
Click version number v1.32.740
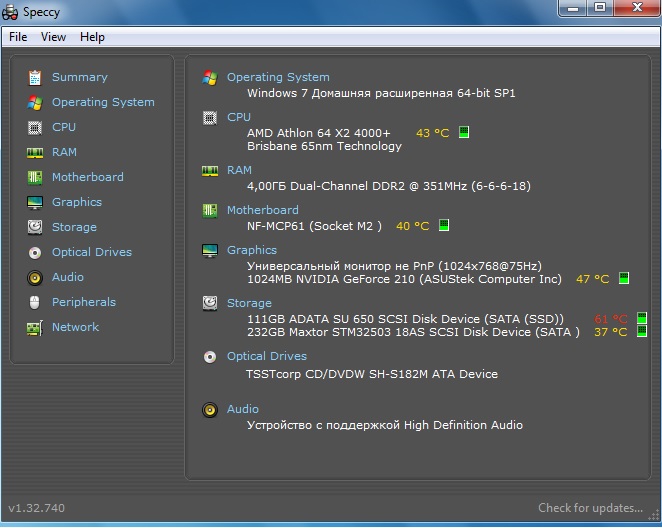click(x=37, y=508)
